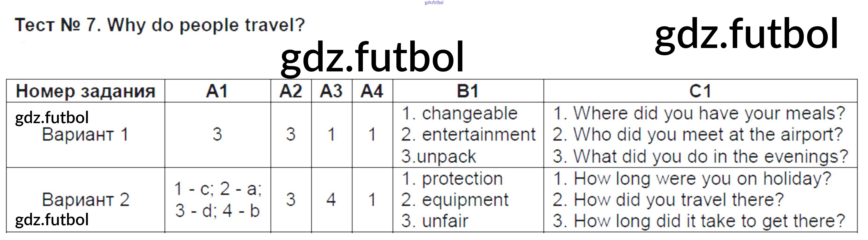Click the A1 column header

pyautogui.click(x=217, y=91)
